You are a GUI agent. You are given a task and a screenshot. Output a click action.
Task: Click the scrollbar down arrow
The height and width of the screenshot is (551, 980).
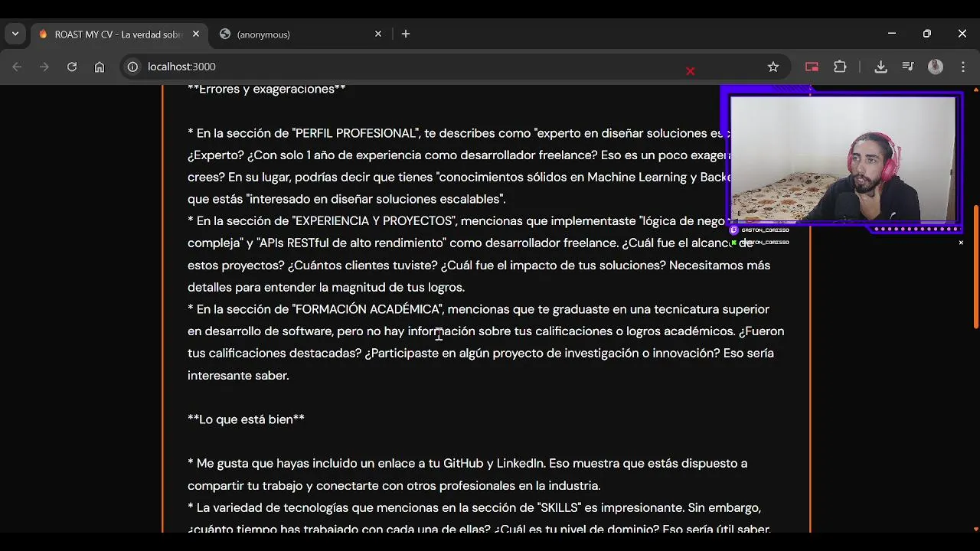[975, 529]
